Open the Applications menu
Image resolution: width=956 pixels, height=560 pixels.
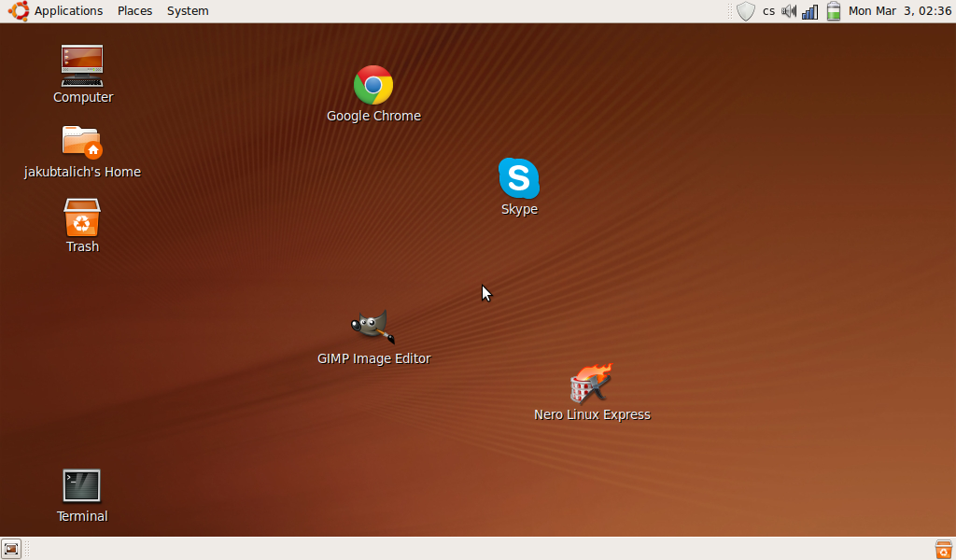click(68, 11)
